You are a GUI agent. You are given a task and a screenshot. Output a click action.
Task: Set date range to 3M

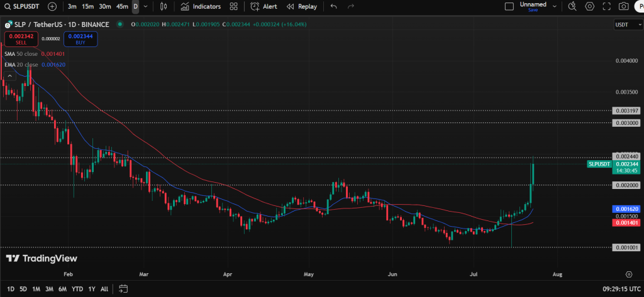[x=49, y=289]
